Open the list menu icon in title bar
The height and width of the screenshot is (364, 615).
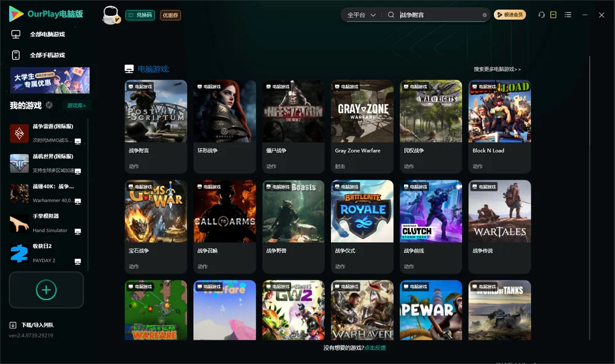(x=568, y=15)
